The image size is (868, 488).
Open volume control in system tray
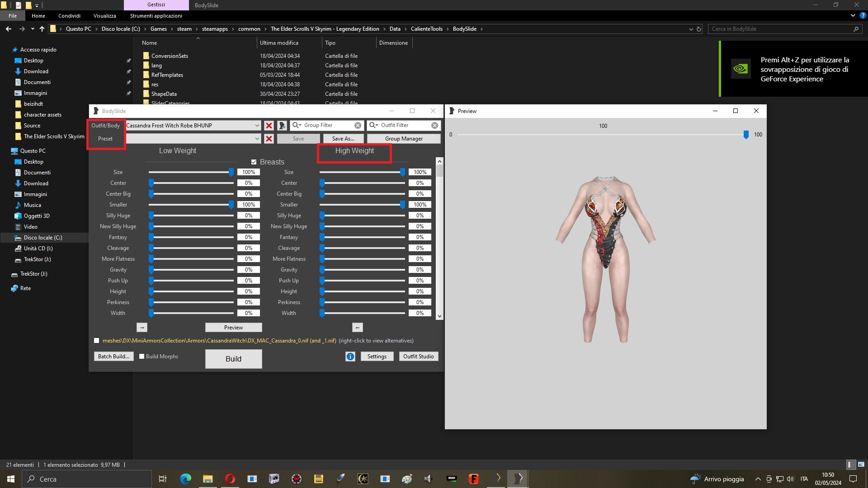[x=790, y=479]
